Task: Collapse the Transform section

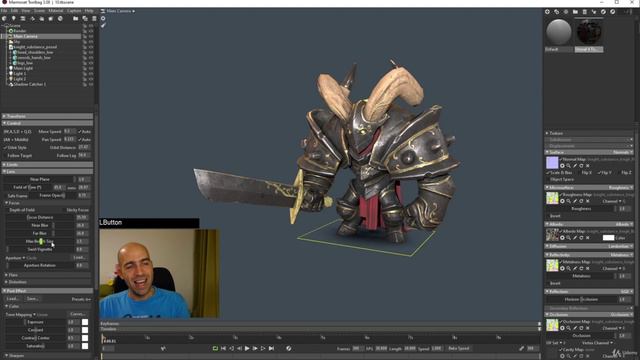Action: point(47,116)
